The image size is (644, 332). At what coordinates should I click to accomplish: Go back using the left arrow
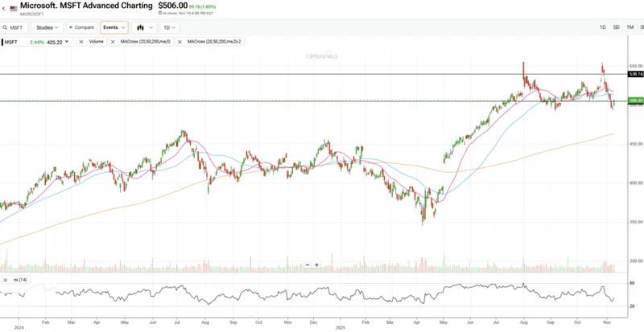coord(4,8)
